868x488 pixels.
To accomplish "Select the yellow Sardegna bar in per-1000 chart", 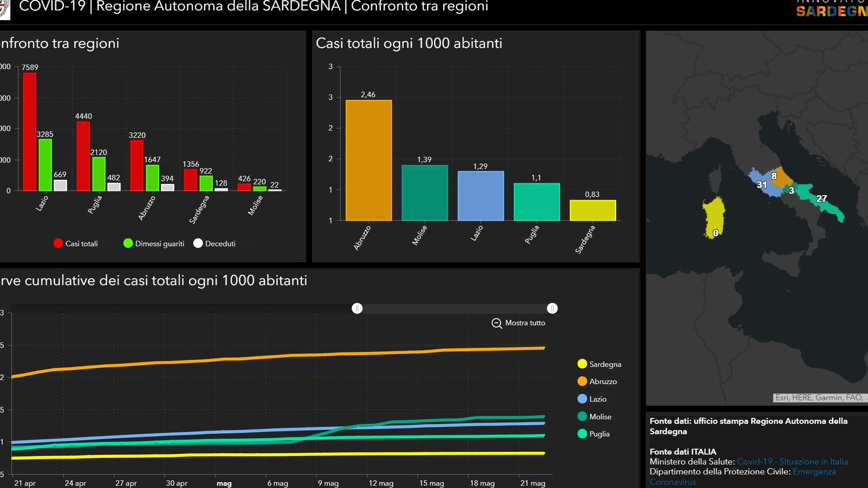I will click(592, 210).
